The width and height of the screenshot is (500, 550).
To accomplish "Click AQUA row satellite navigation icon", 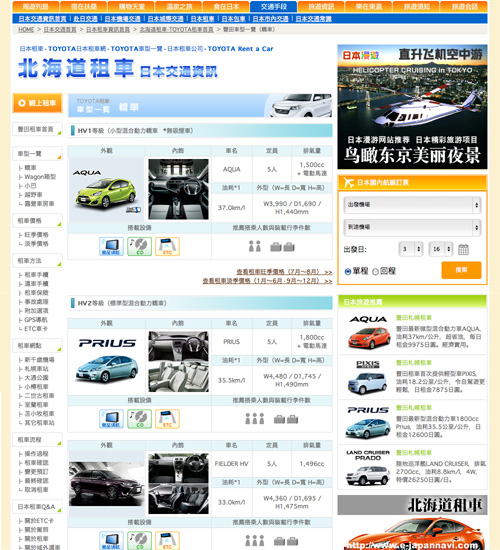I will tap(111, 246).
